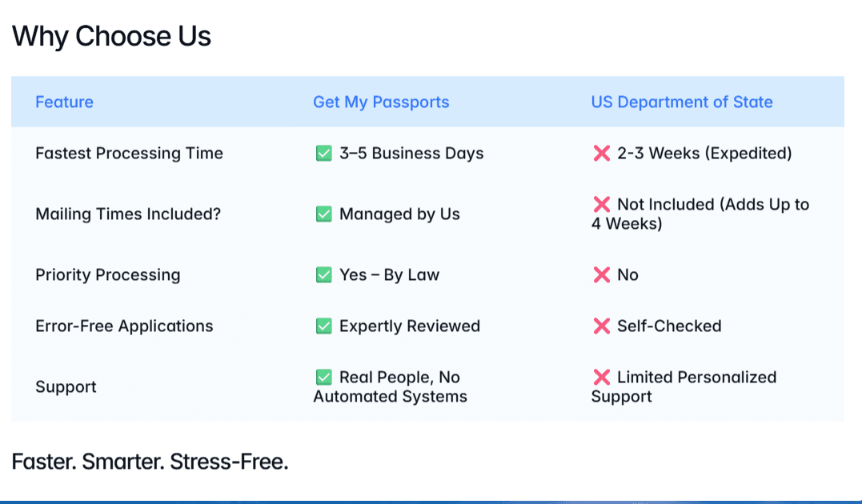This screenshot has height=504, width=862.
Task: Click the Mailing Times Included? row label
Action: pos(128,214)
